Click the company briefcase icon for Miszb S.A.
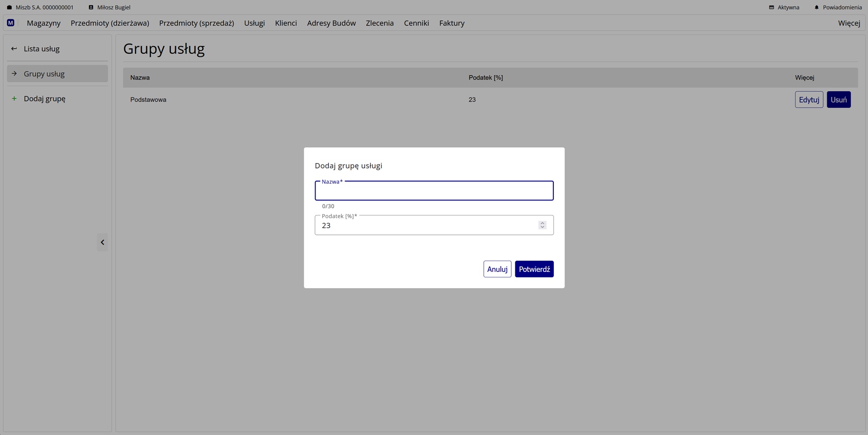 click(x=9, y=8)
